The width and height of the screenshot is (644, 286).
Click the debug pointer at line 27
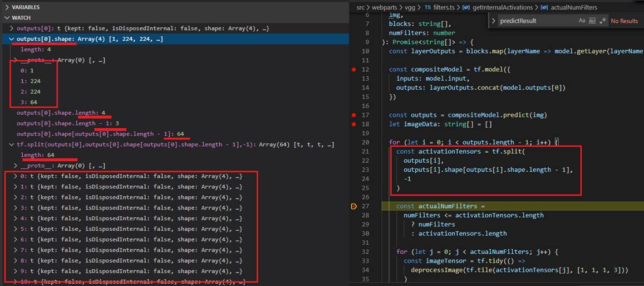[x=353, y=206]
